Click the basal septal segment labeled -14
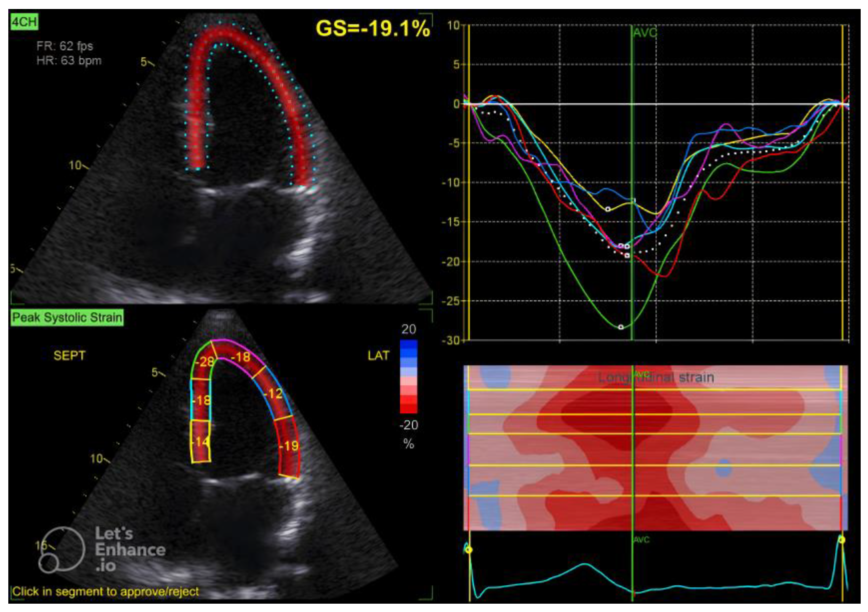The width and height of the screenshot is (868, 612). [200, 441]
